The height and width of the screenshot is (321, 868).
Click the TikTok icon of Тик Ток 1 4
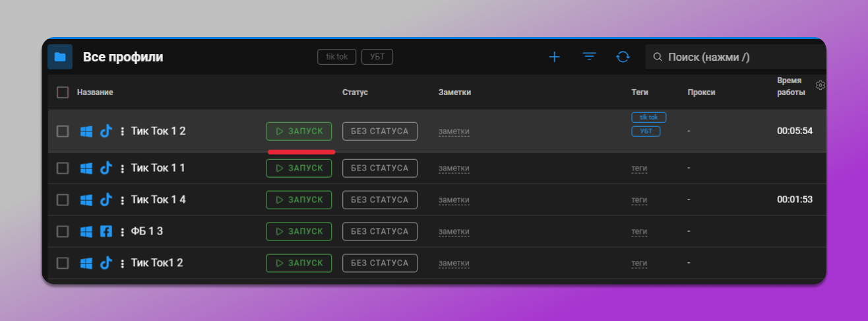point(106,199)
